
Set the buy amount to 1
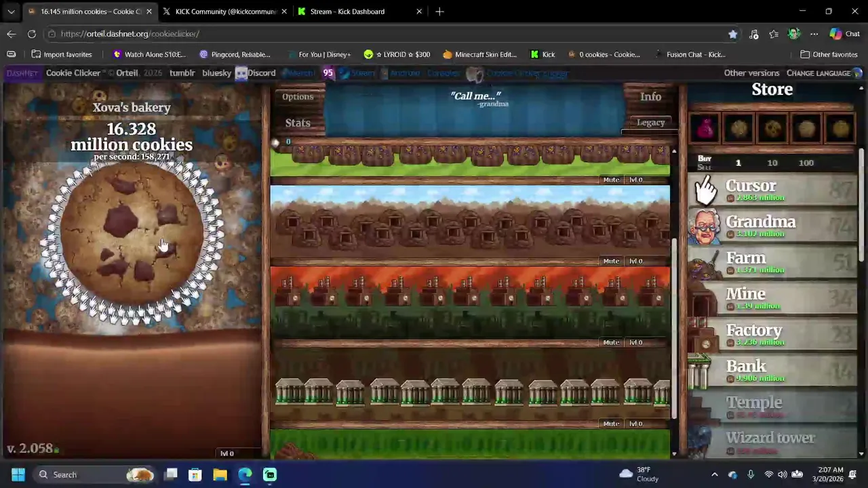click(738, 163)
